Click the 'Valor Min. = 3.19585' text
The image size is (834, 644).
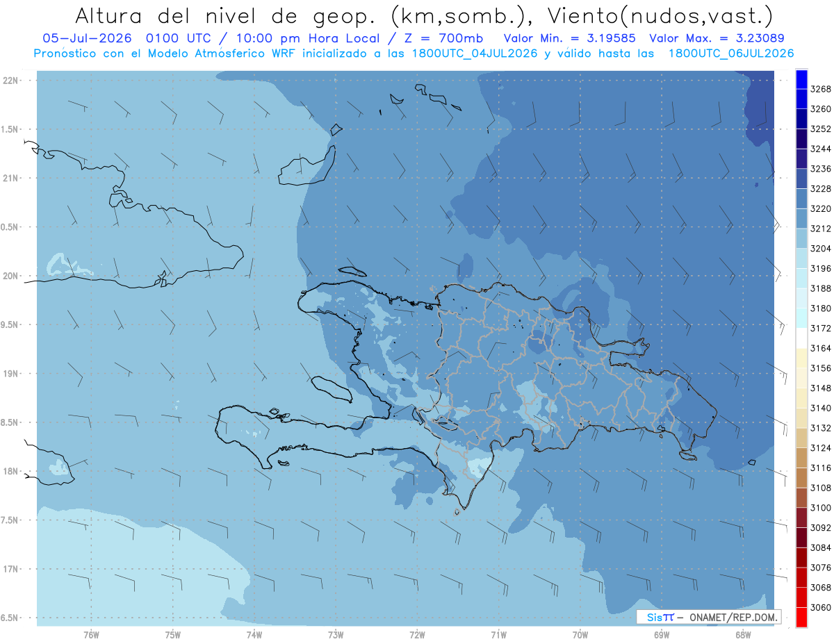(x=570, y=38)
